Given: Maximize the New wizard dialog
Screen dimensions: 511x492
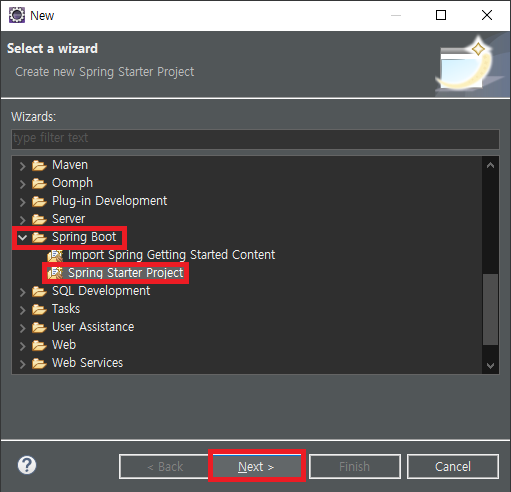Looking at the screenshot, I should tap(441, 15).
